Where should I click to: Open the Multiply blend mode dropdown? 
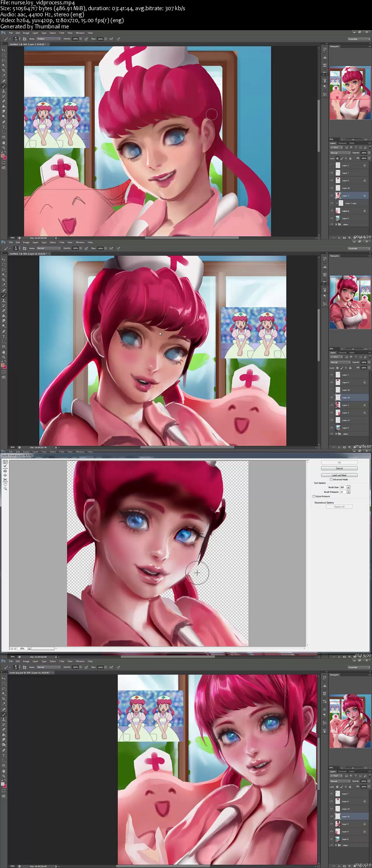pos(48,39)
